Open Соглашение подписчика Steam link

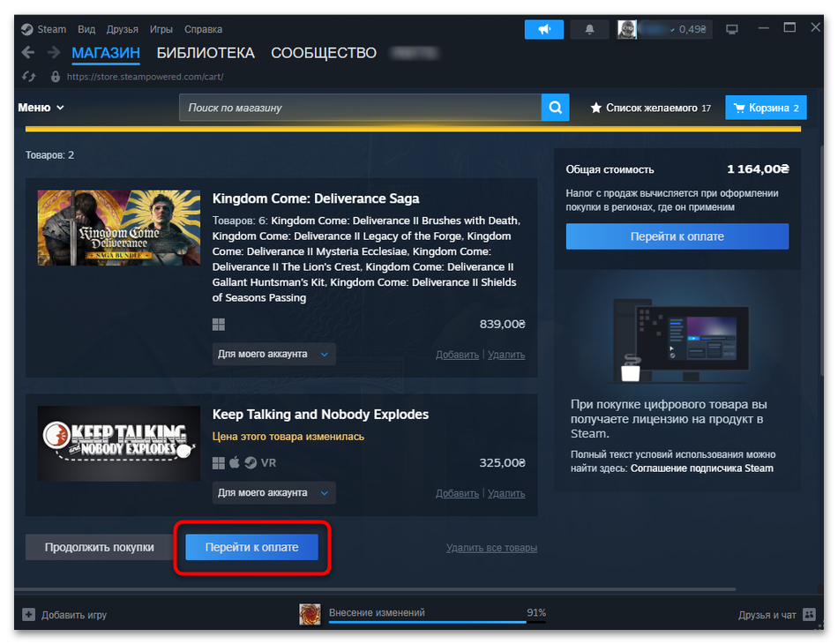tap(702, 468)
